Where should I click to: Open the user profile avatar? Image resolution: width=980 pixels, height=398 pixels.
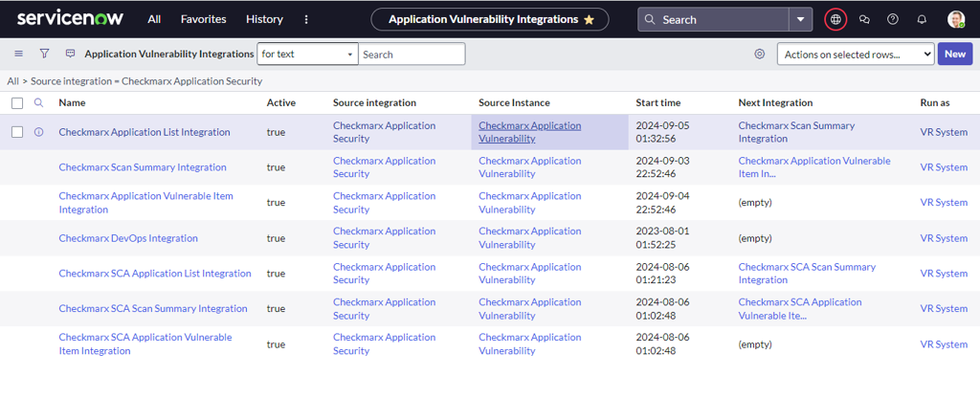coord(956,19)
